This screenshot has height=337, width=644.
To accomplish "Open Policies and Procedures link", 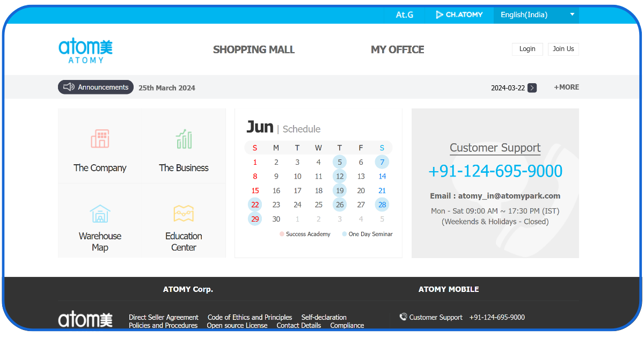I will (x=163, y=326).
